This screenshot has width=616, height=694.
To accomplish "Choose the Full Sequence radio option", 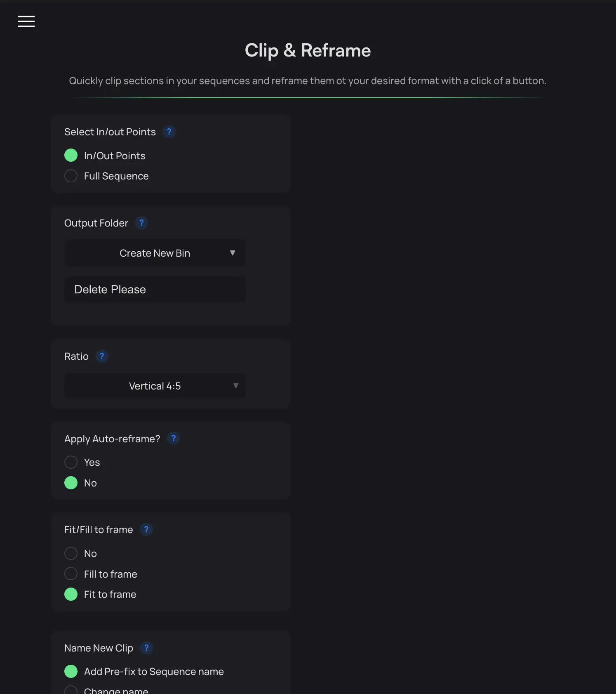I will [71, 176].
